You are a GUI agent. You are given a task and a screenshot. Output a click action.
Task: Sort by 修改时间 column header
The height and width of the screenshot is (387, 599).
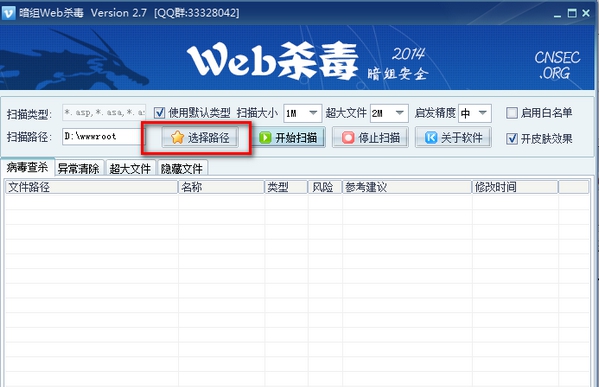[x=515, y=187]
